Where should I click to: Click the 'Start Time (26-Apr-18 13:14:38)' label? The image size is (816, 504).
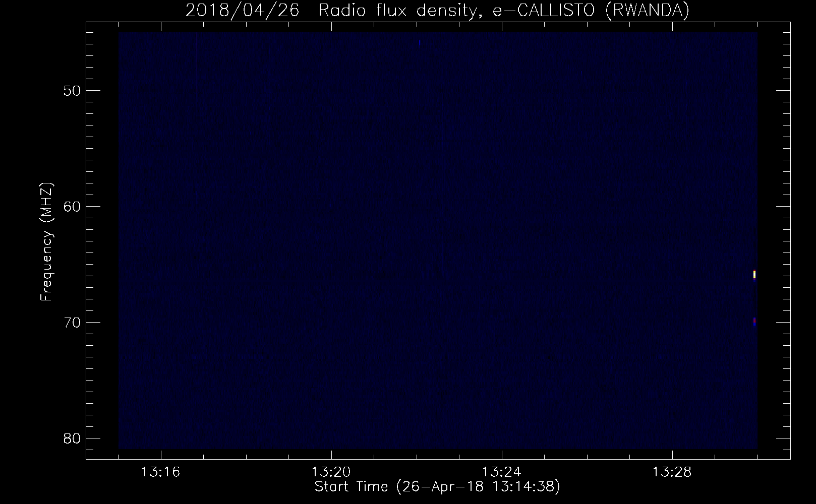pyautogui.click(x=437, y=487)
